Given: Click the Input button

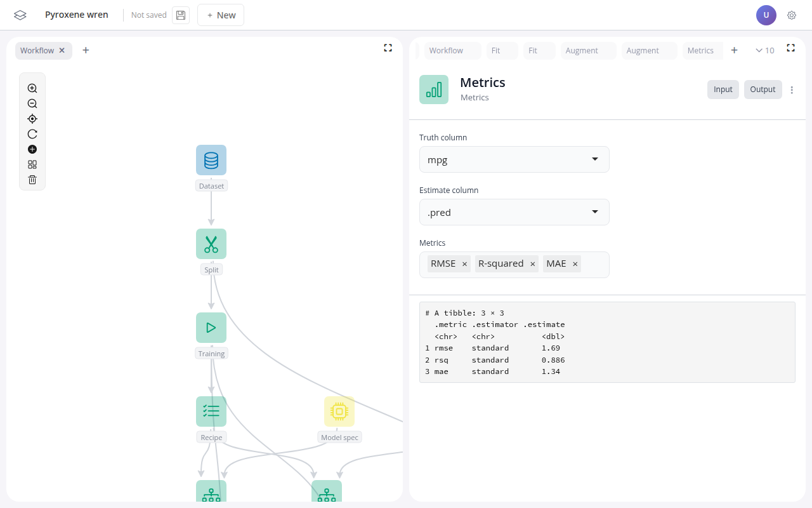Looking at the screenshot, I should point(723,90).
